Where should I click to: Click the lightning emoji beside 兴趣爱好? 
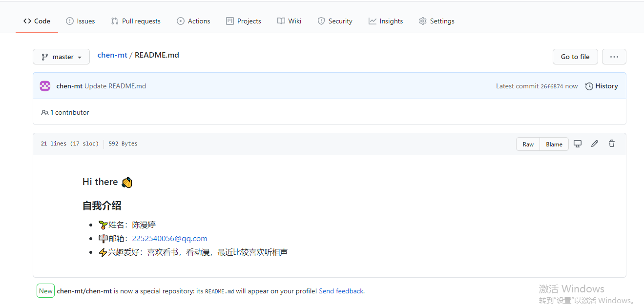[103, 252]
